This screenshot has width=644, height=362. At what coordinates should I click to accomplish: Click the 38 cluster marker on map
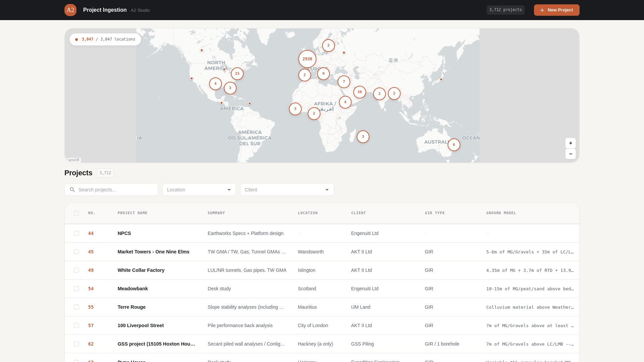(360, 92)
